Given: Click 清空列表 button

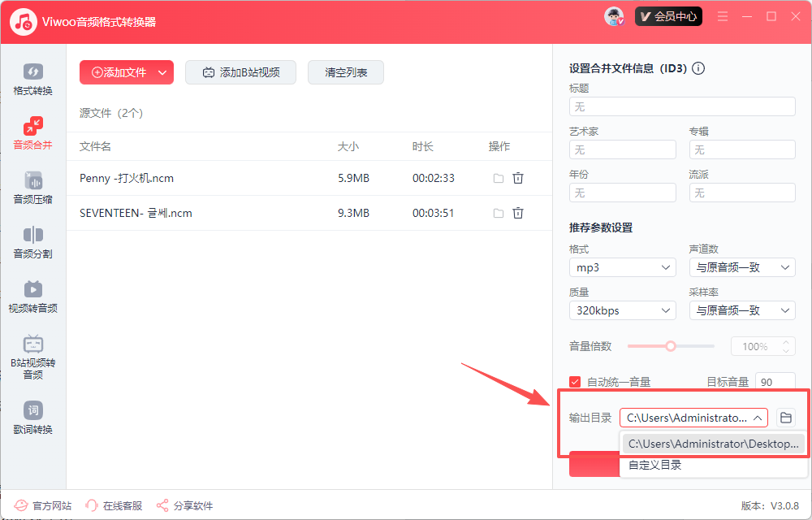Looking at the screenshot, I should 346,72.
